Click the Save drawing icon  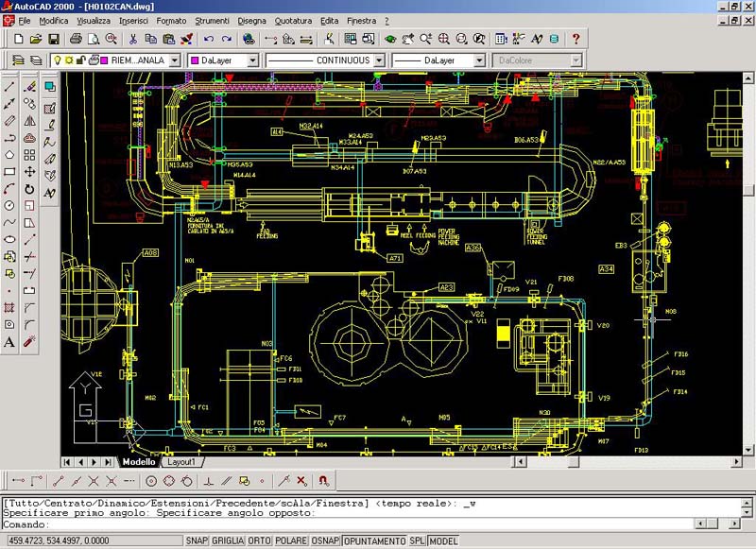click(54, 39)
